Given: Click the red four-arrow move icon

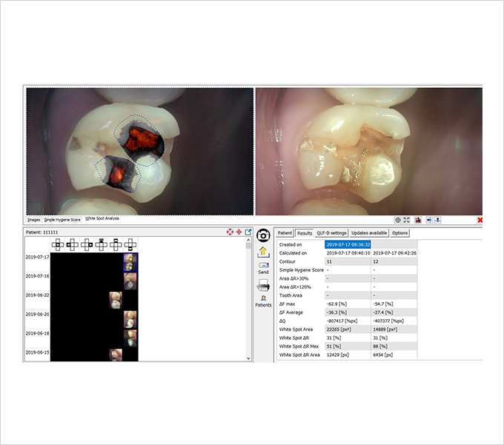Looking at the screenshot, I should point(239,232).
